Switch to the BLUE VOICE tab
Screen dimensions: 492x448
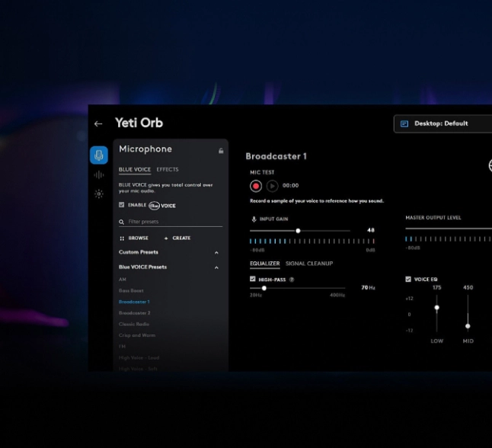pyautogui.click(x=135, y=170)
